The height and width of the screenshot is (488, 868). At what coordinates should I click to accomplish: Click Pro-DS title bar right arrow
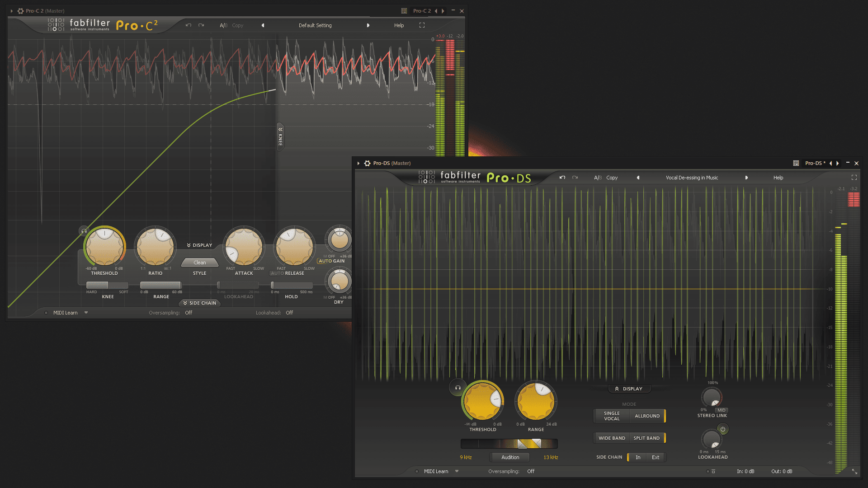(x=838, y=163)
